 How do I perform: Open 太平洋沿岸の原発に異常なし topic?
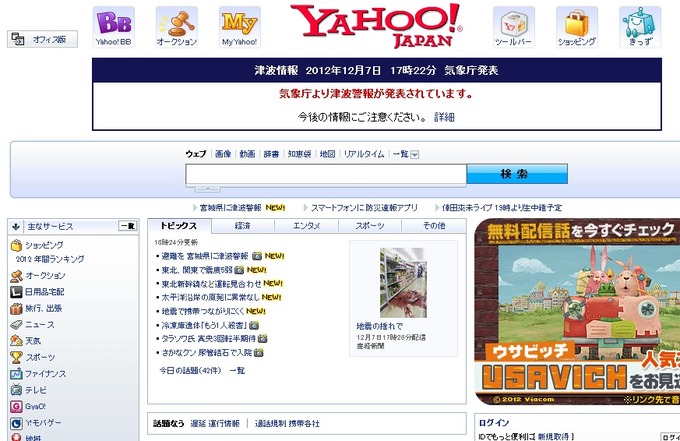tap(210, 297)
